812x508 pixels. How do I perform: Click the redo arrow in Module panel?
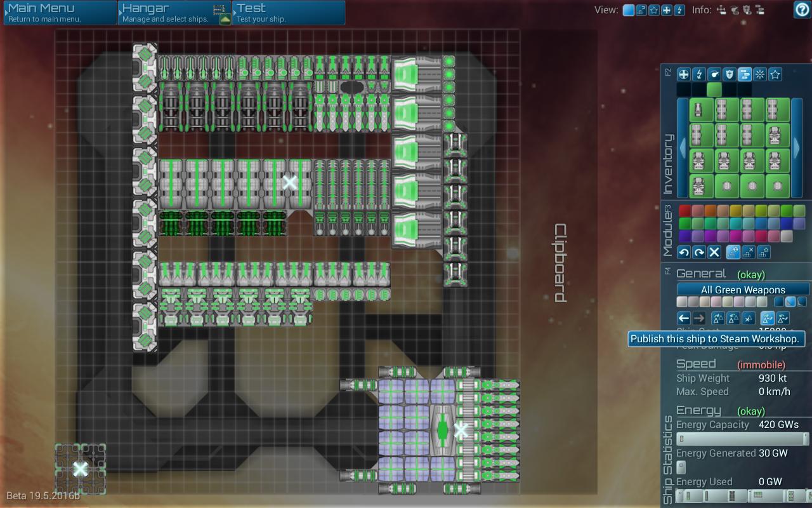(699, 252)
